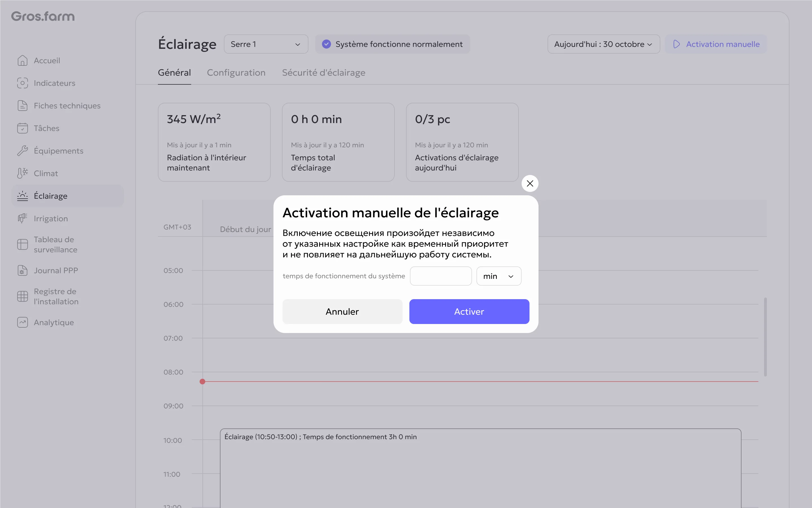Switch to the Sécurité d'éclairage tab
Viewport: 812px width, 508px height.
coord(323,73)
